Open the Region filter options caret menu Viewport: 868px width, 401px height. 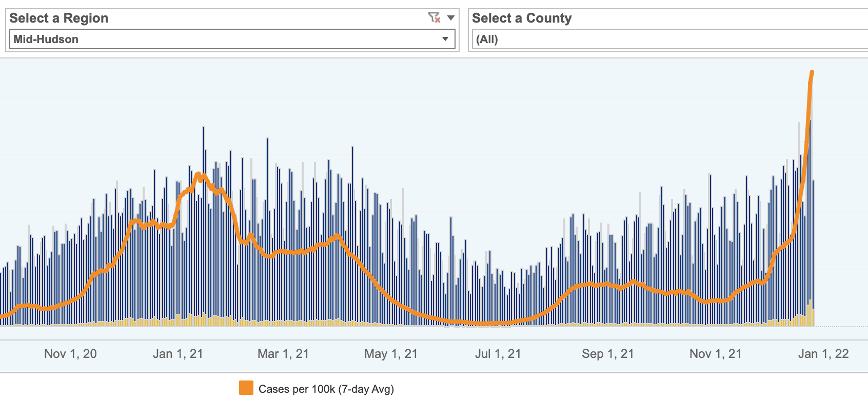click(x=451, y=18)
